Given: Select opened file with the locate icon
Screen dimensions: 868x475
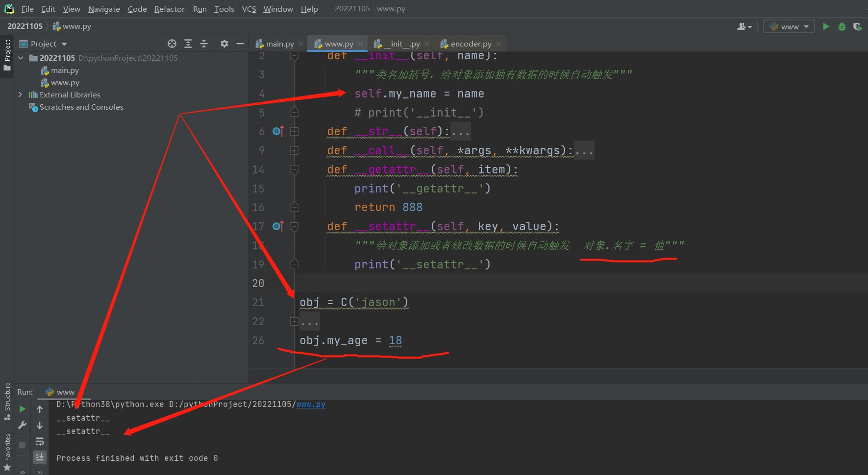Looking at the screenshot, I should [172, 44].
